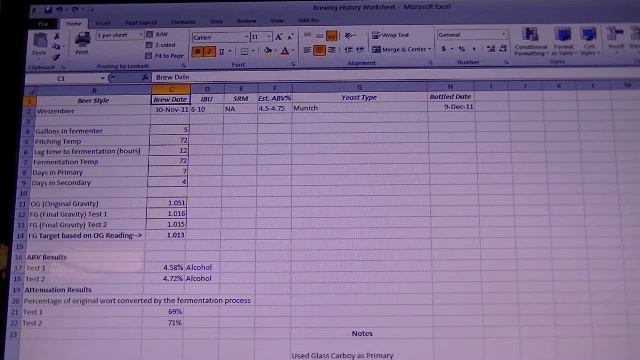Toggle the 2-sided checkbox
This screenshot has width=640, height=360.
(x=149, y=45)
